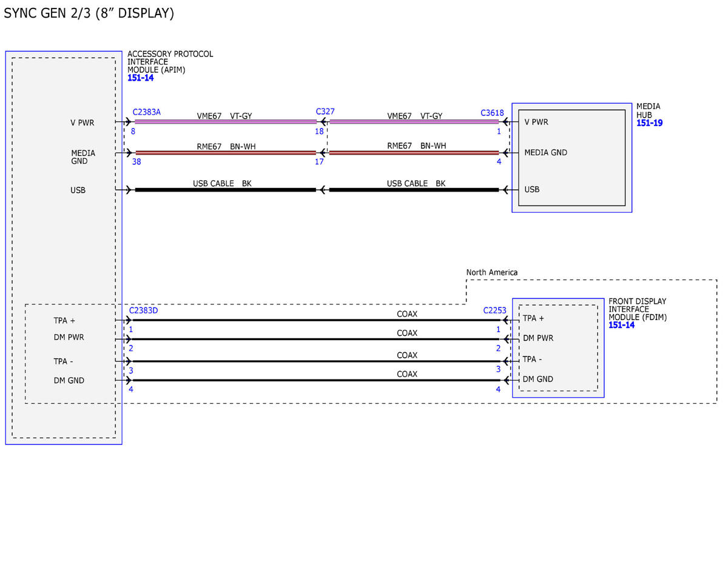The width and height of the screenshot is (728, 562).
Task: Select "DM PWR" inside the FDIM box
Action: click(x=538, y=338)
